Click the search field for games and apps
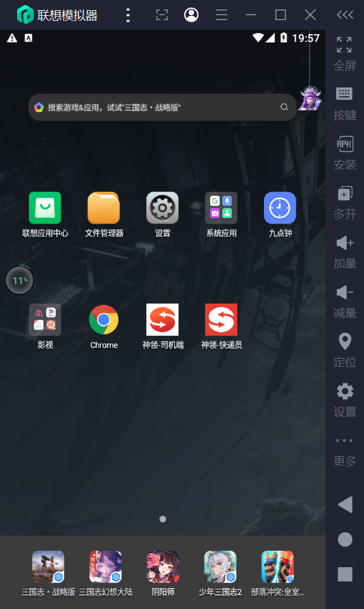The image size is (364, 609). (162, 107)
